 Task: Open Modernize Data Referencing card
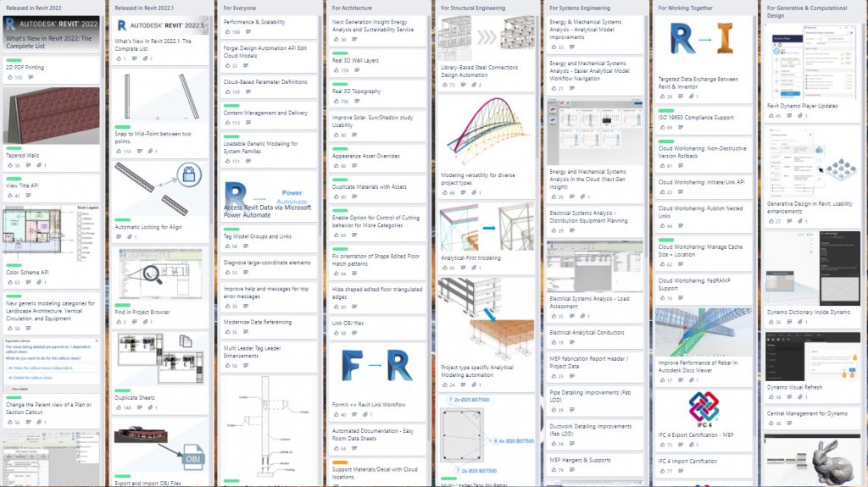click(x=268, y=326)
